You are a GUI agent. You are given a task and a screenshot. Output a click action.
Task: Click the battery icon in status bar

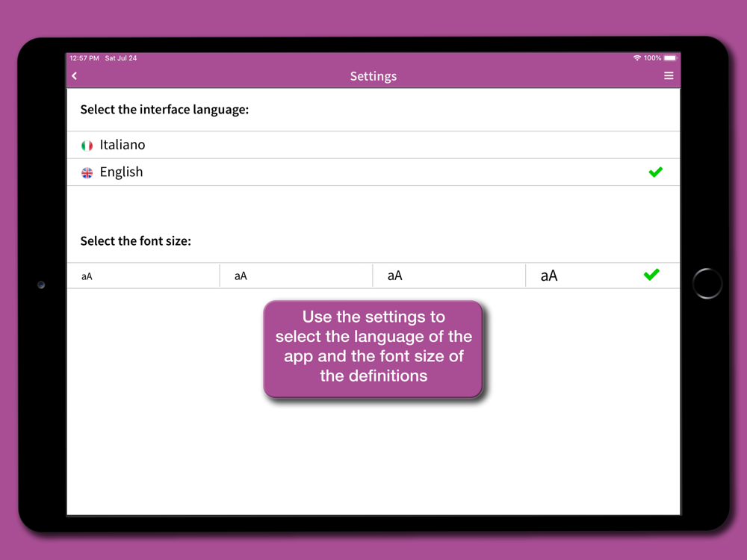point(670,58)
